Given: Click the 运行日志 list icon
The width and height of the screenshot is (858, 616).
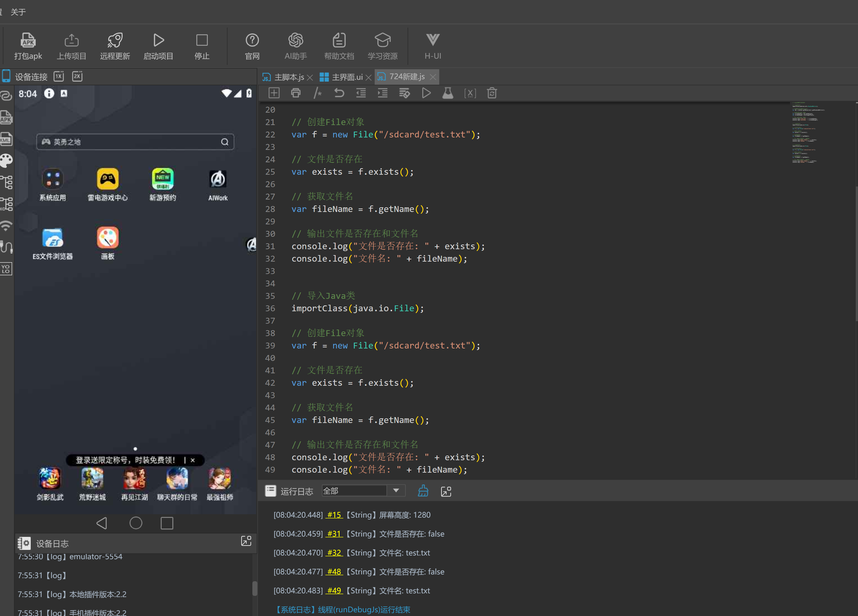Looking at the screenshot, I should [x=270, y=491].
